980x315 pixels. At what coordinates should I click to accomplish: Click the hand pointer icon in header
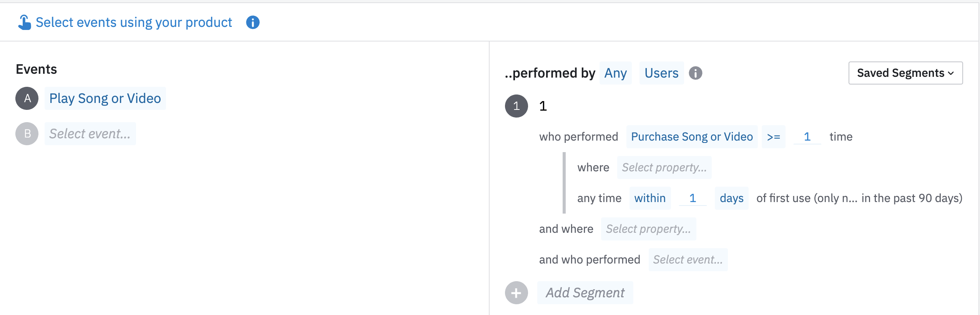point(24,22)
